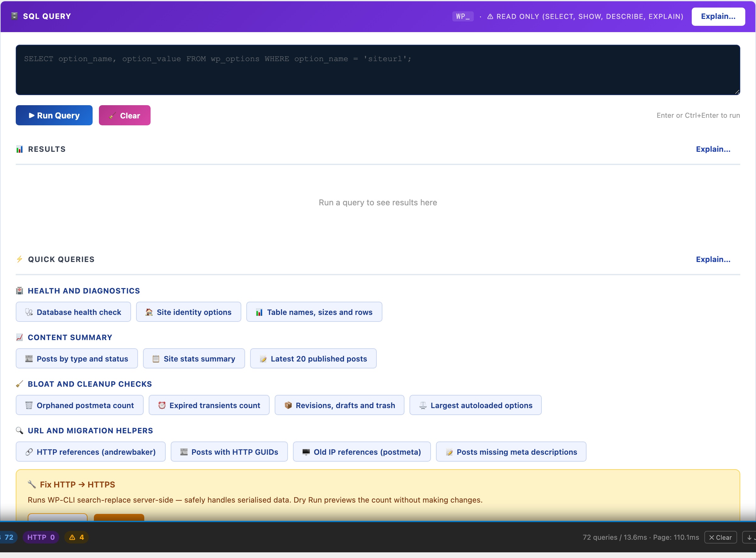This screenshot has height=558, width=756.
Task: Run the Database health check quick query
Action: click(x=73, y=312)
